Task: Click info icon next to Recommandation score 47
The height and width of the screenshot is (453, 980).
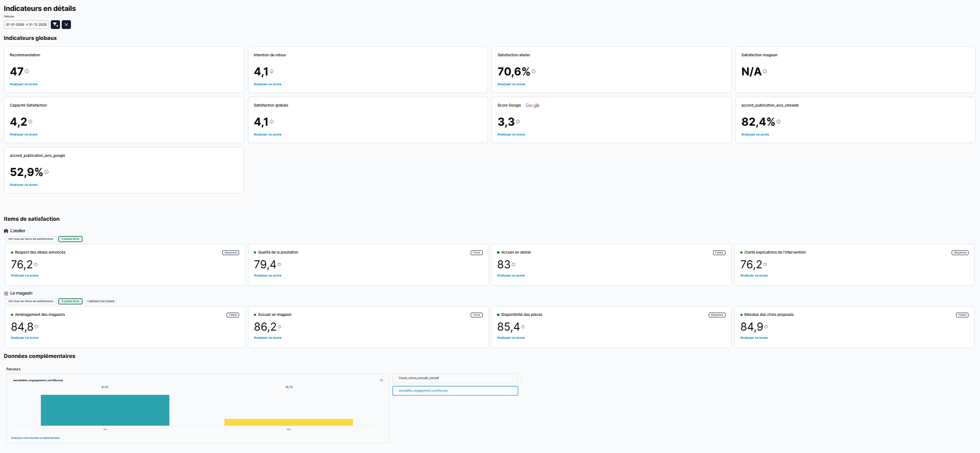Action: (27, 72)
